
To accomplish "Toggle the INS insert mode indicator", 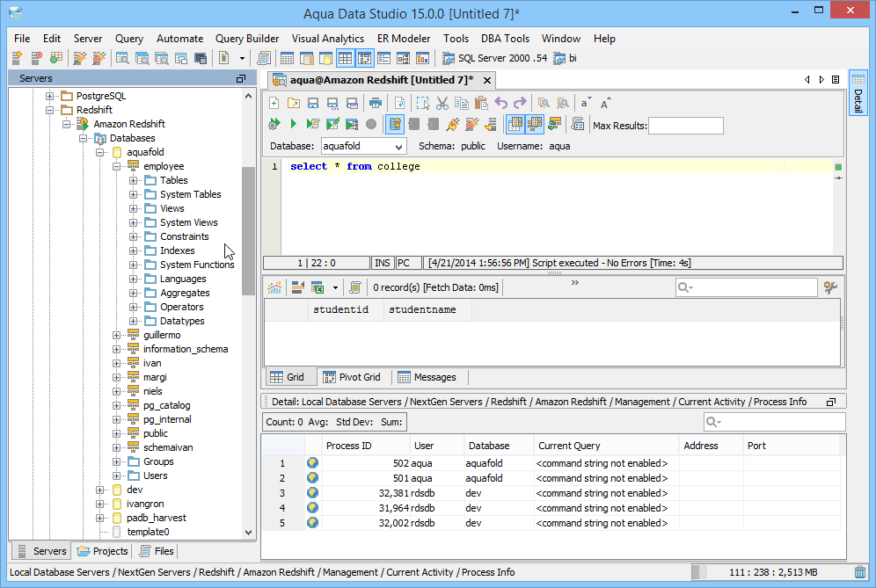I will [383, 263].
